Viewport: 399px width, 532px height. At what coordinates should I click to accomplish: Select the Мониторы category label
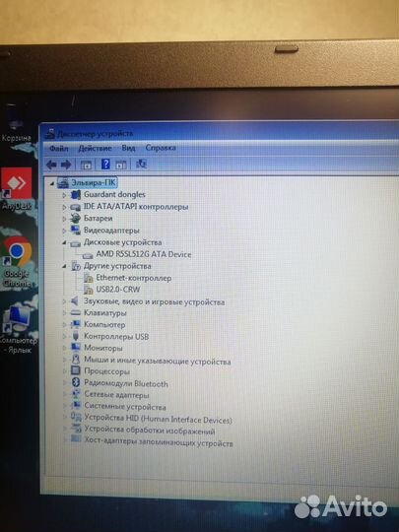[103, 348]
